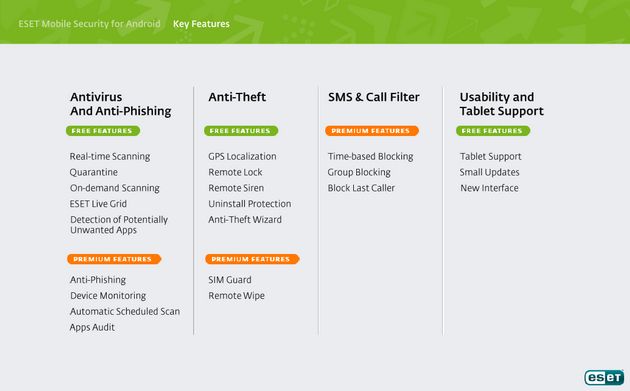Click Premium Features badge above Anti-Phishing
Screen dimensions: 630x391
[114, 259]
